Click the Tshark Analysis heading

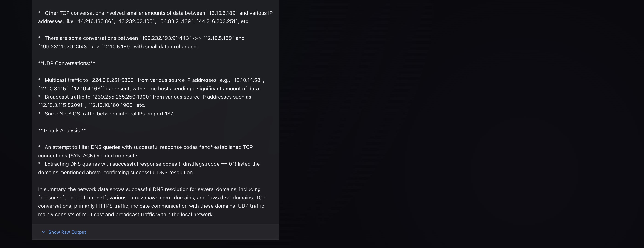click(62, 130)
